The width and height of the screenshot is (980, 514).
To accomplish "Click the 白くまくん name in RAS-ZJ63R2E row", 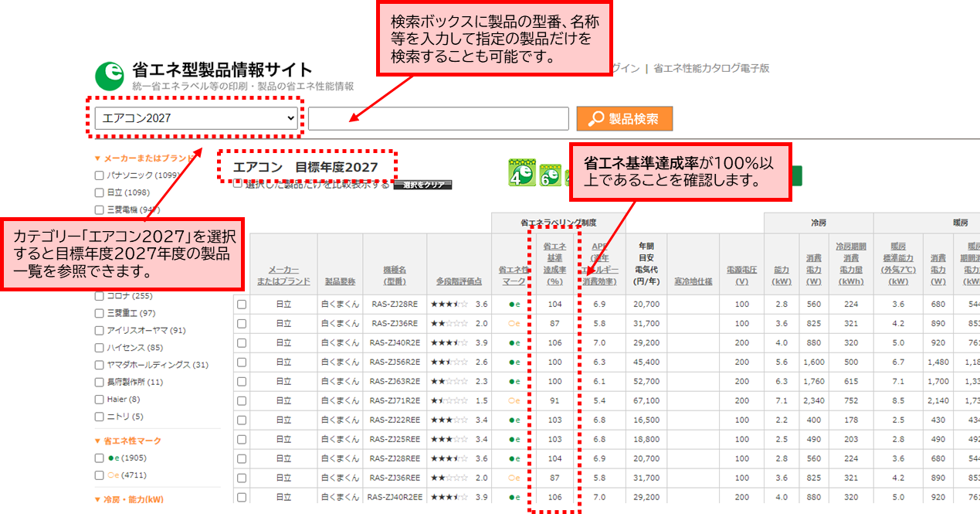I will coord(341,382).
